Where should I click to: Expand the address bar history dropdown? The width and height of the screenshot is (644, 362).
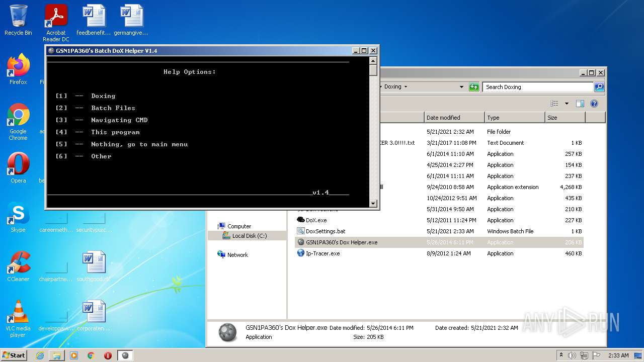(461, 87)
